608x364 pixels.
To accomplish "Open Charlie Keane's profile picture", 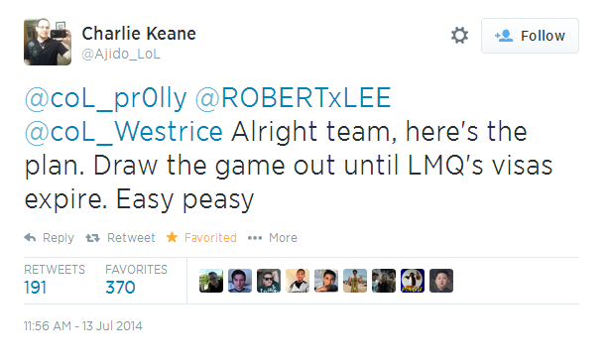I will [48, 42].
